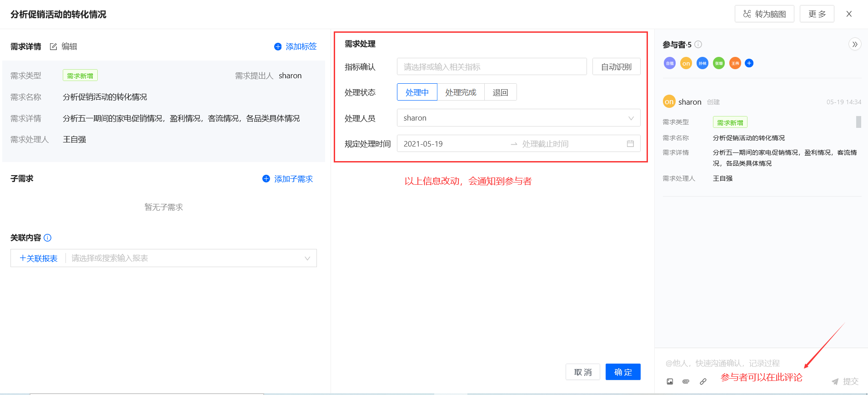
Task: Click the info icon next to 参与者·5
Action: tap(698, 44)
